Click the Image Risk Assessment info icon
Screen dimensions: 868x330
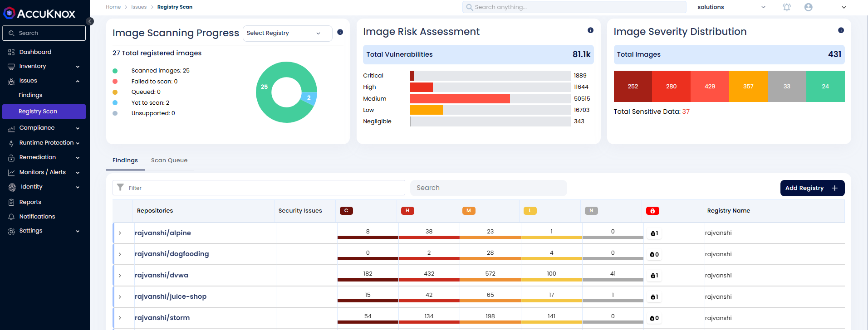[590, 30]
